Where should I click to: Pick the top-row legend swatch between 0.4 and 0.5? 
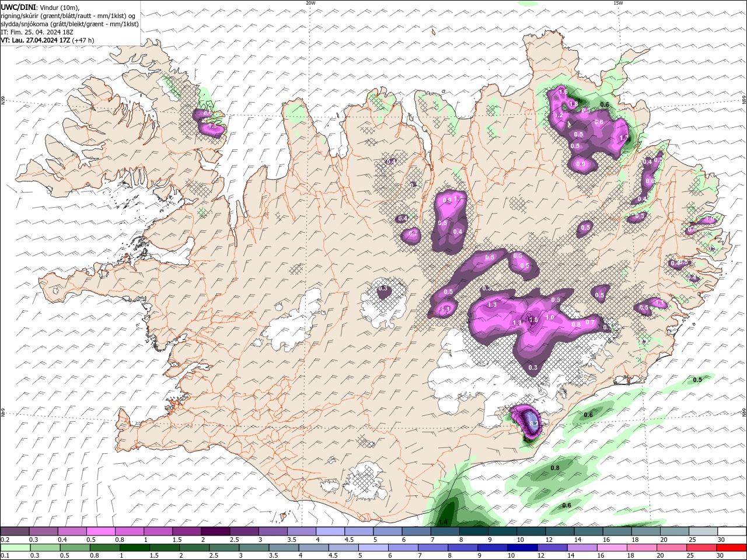tap(72, 531)
